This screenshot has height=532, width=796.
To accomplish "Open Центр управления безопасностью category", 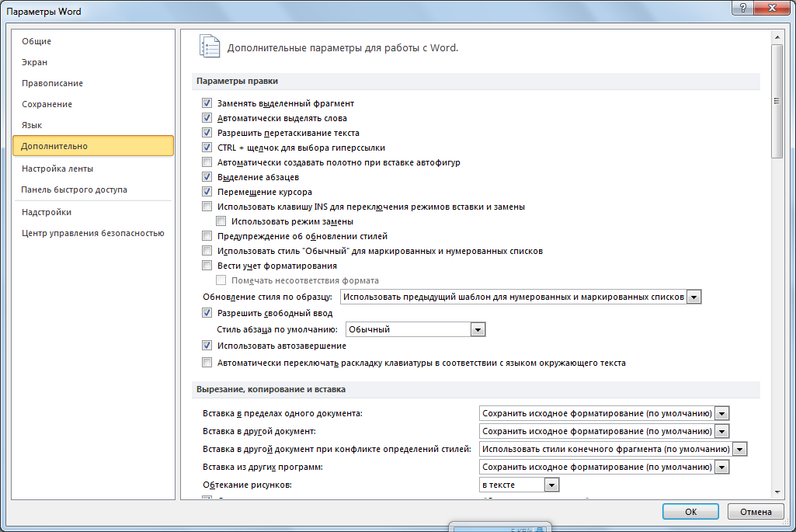I will [x=93, y=233].
